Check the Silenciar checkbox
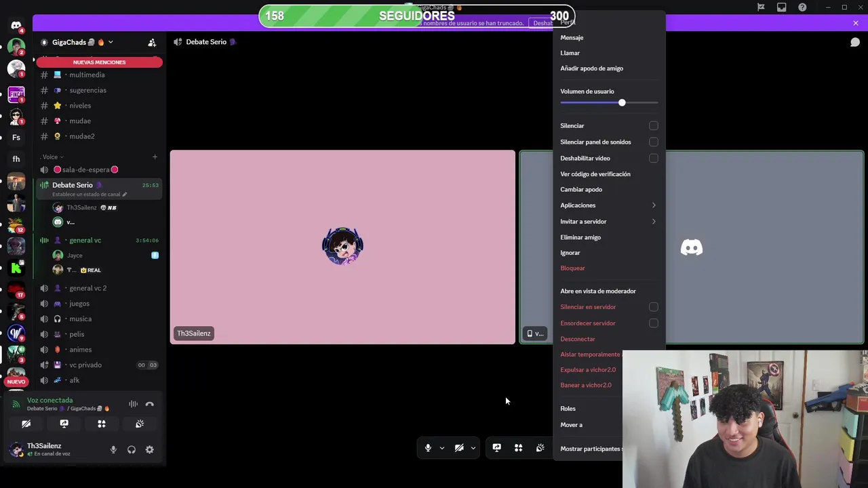This screenshot has height=488, width=868. tap(654, 126)
